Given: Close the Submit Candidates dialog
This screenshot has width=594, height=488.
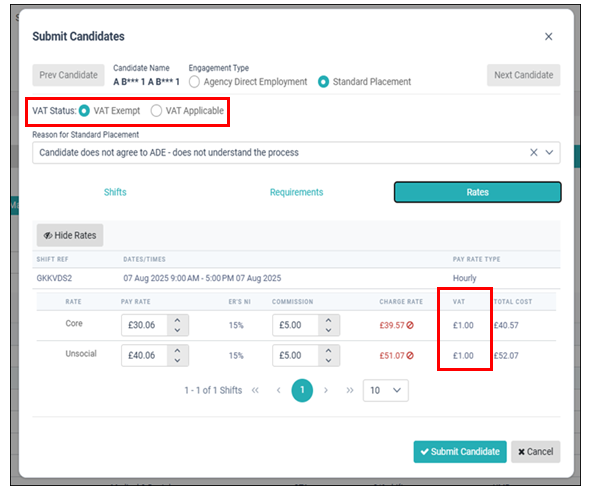Looking at the screenshot, I should click(x=548, y=37).
